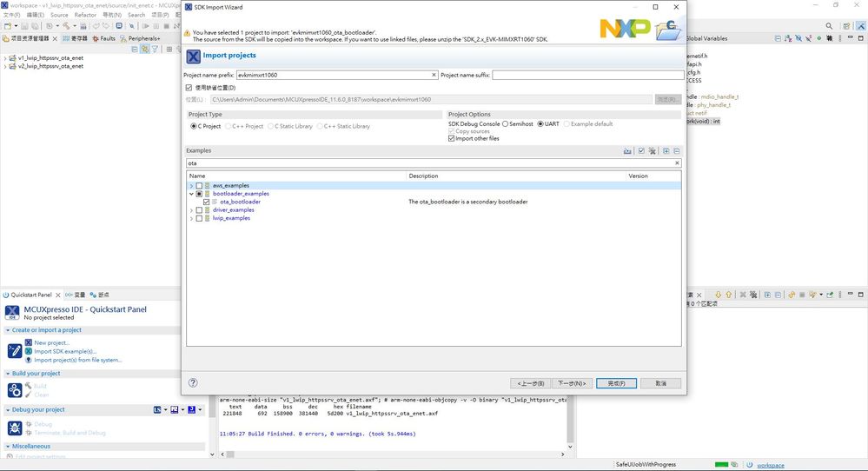868x471 pixels.
Task: Check the lwip_examples checkbox
Action: [199, 218]
